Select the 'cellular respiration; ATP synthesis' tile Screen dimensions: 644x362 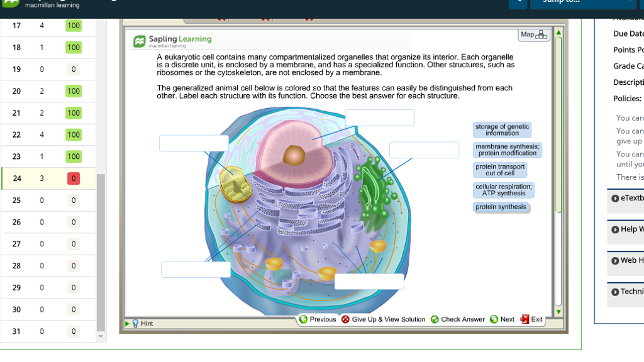click(x=502, y=189)
